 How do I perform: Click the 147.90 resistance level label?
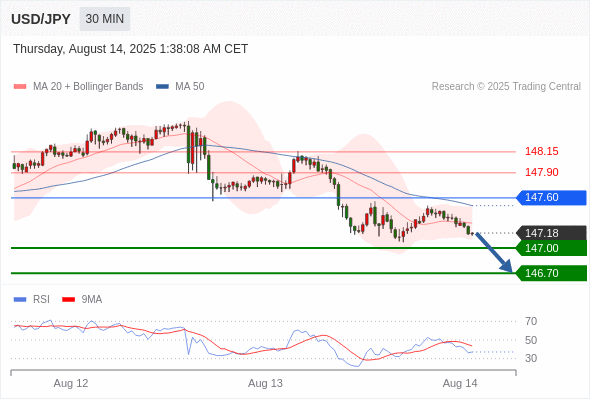click(542, 172)
